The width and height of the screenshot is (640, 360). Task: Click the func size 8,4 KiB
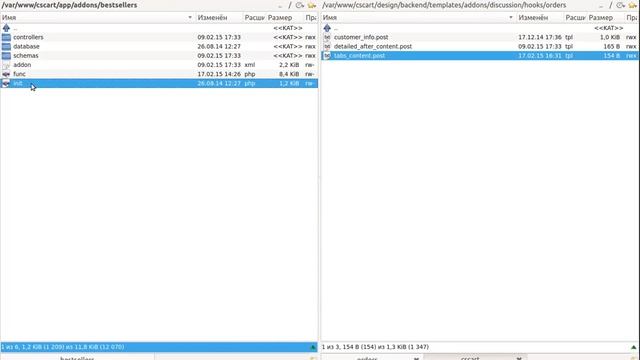click(x=289, y=74)
